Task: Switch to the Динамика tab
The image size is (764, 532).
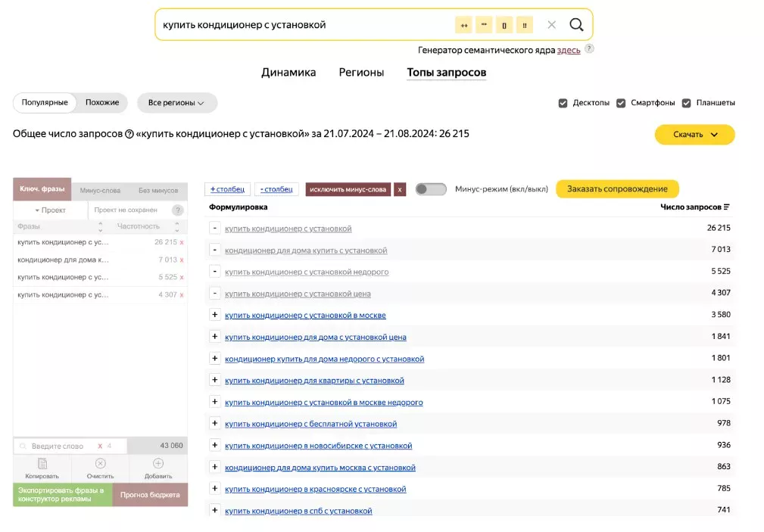Action: [288, 73]
